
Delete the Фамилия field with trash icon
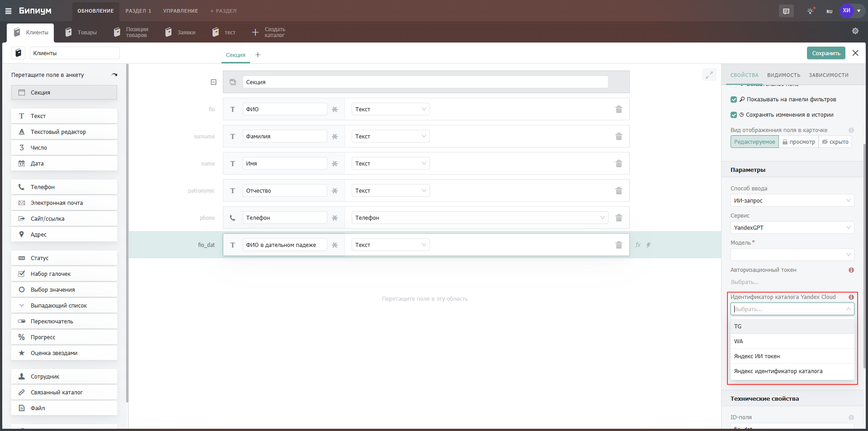tap(618, 137)
